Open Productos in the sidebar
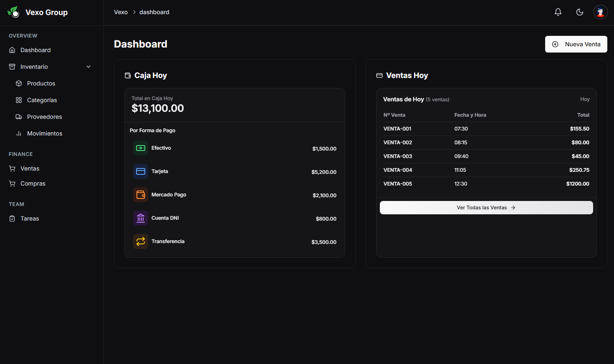This screenshot has width=614, height=364. pyautogui.click(x=41, y=83)
